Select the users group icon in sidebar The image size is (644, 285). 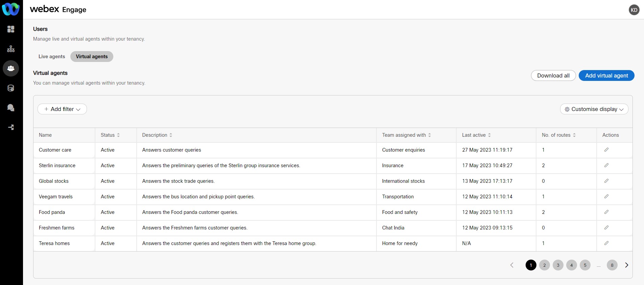click(11, 68)
